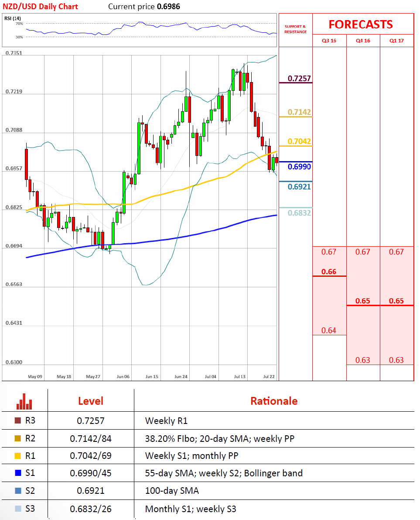
Task: Open the Q3 16 forecast column header
Action: (x=329, y=41)
